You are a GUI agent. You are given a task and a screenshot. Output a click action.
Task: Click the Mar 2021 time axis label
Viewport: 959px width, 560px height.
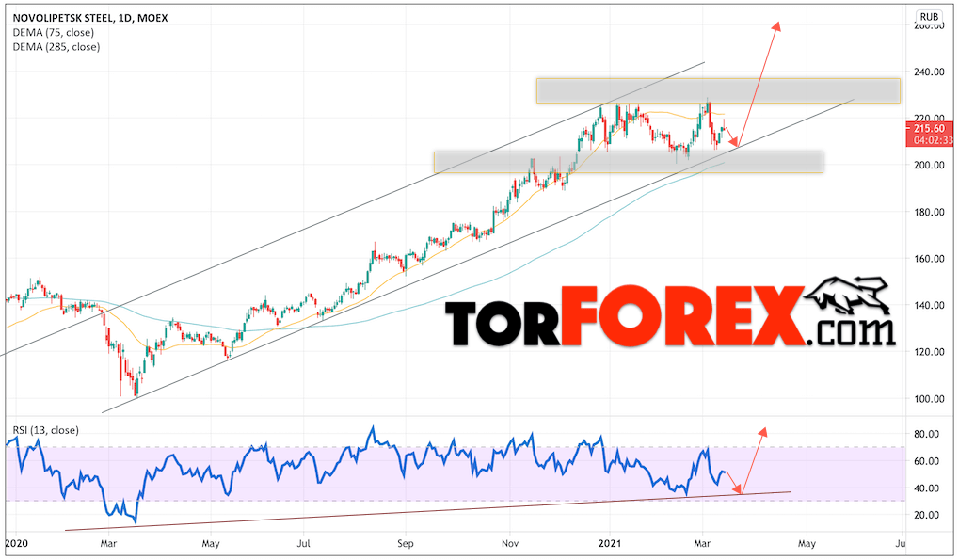[x=702, y=543]
